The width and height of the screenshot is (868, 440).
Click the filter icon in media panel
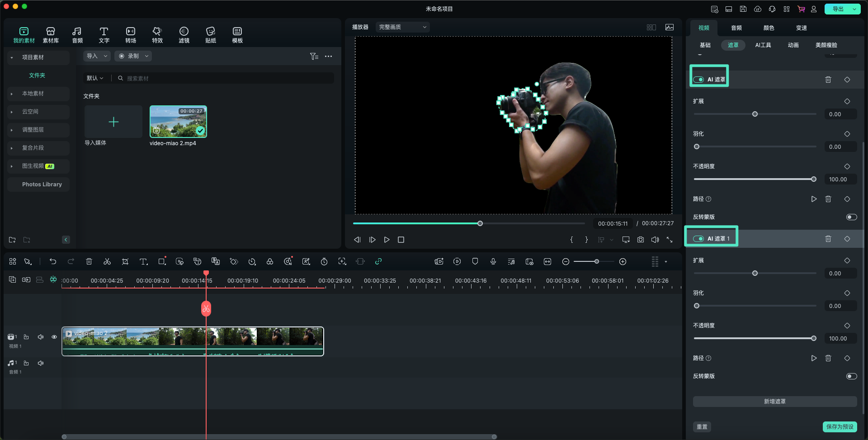[x=314, y=57]
